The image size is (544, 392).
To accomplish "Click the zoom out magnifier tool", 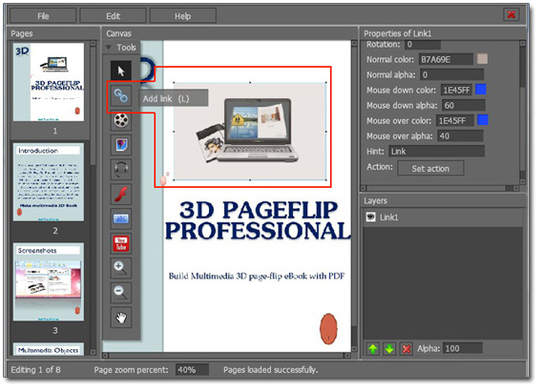I will coord(121,293).
